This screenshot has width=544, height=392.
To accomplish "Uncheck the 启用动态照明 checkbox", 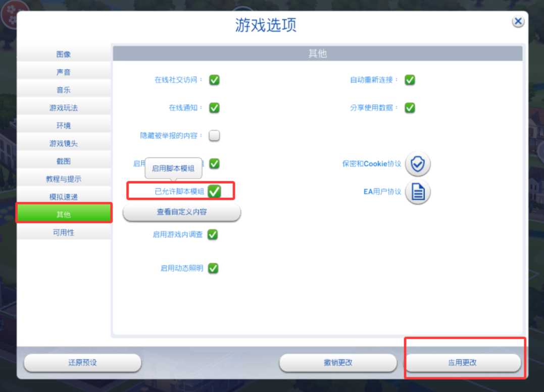I will pos(213,268).
